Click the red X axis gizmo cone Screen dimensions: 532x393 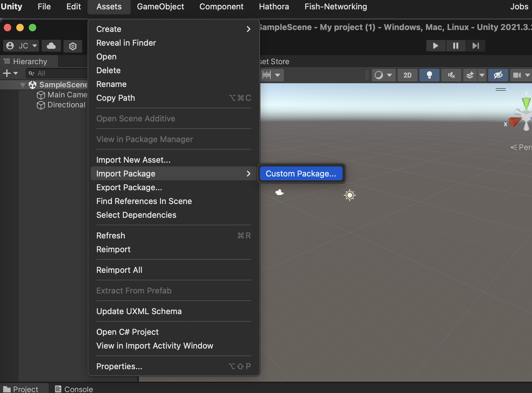(x=514, y=122)
